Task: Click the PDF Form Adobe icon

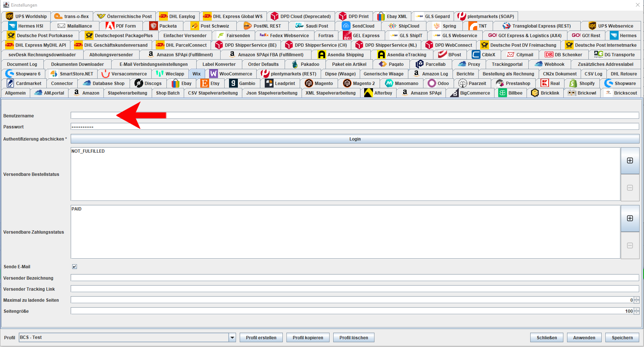Action: click(x=110, y=26)
